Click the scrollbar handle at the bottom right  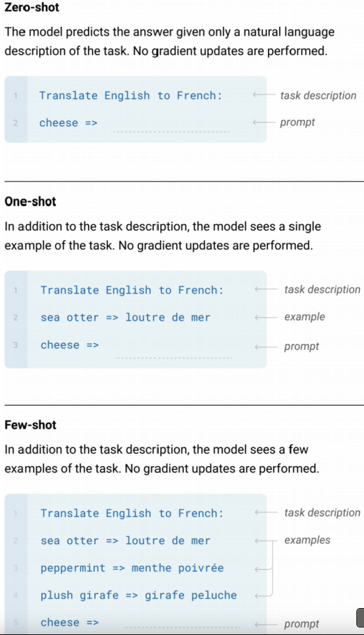(x=360, y=618)
